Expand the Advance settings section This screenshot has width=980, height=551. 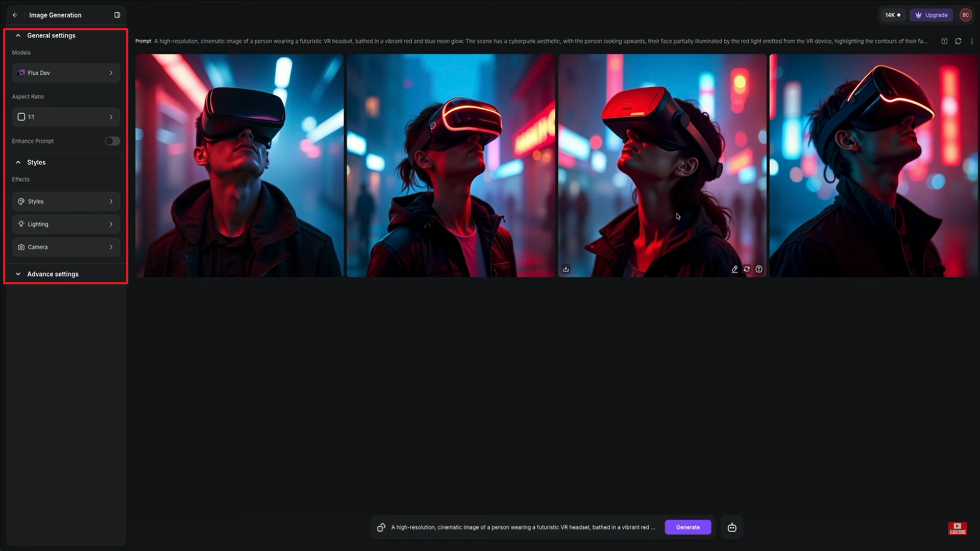[53, 274]
